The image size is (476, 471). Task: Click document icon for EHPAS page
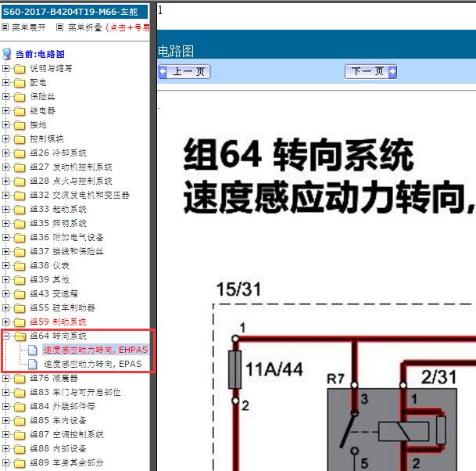click(33, 350)
